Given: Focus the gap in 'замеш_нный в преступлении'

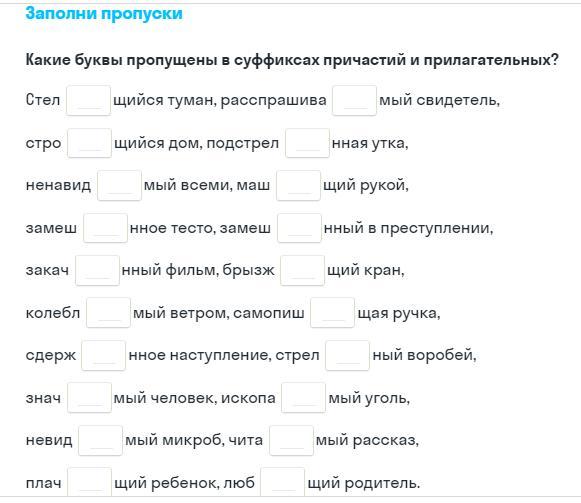Looking at the screenshot, I should tap(299, 228).
